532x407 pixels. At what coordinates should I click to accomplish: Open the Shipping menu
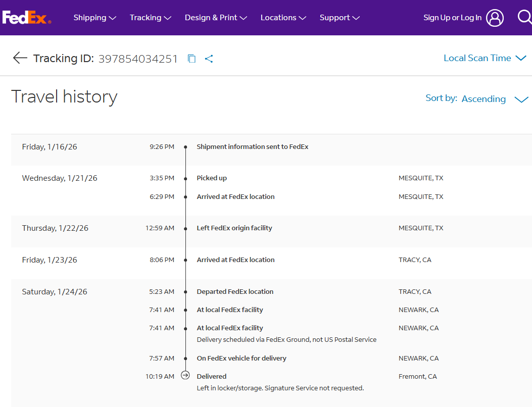click(x=94, y=18)
